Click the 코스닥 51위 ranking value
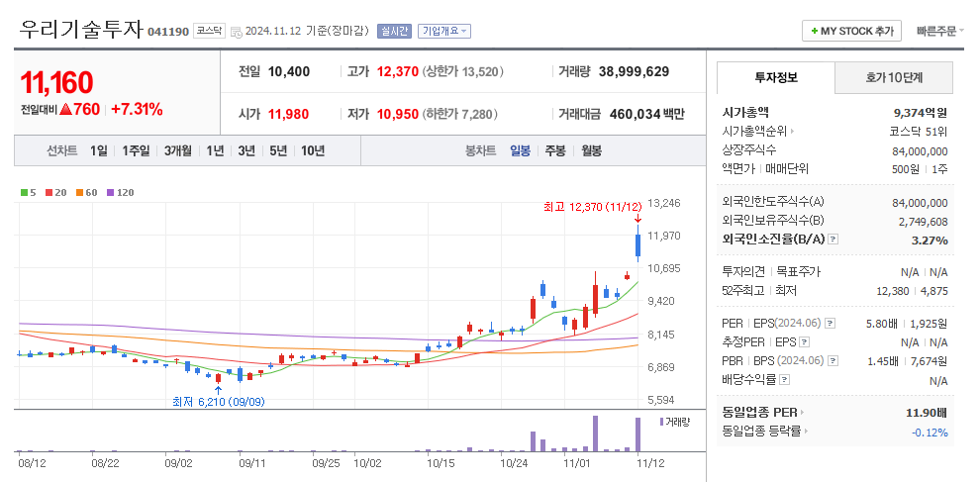980x482 pixels. tap(919, 132)
